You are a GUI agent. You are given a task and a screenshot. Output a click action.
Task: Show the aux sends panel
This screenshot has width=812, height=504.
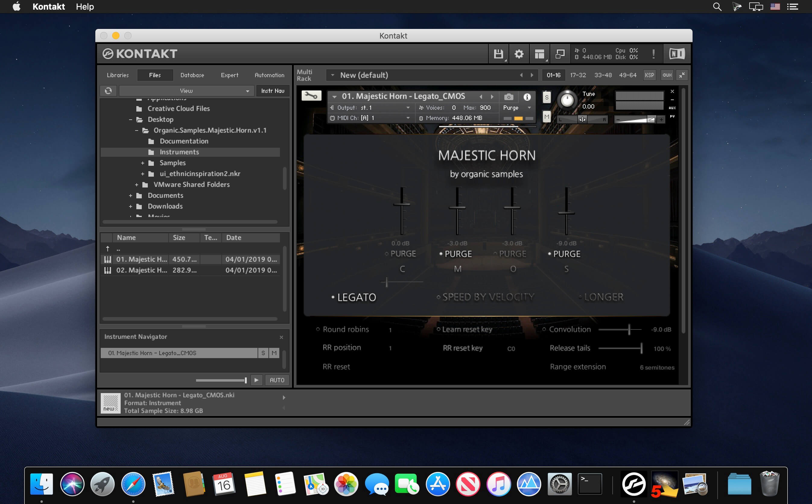click(667, 75)
